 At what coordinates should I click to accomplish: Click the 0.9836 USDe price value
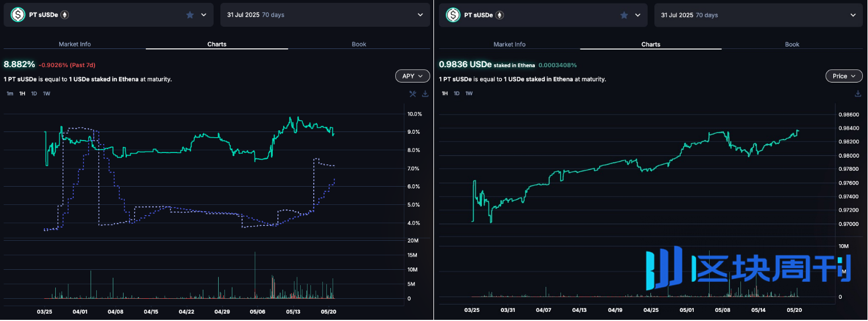465,64
